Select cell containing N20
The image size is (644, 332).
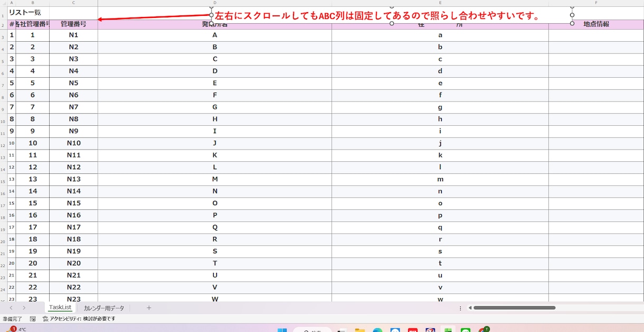point(73,263)
